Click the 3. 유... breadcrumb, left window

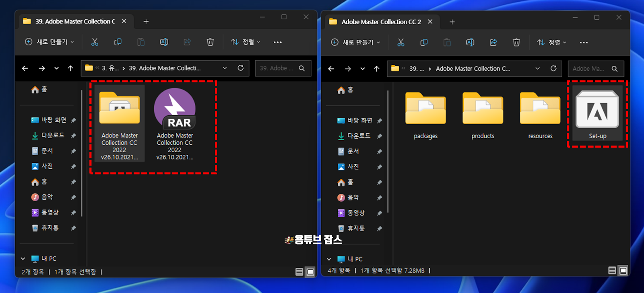click(110, 68)
